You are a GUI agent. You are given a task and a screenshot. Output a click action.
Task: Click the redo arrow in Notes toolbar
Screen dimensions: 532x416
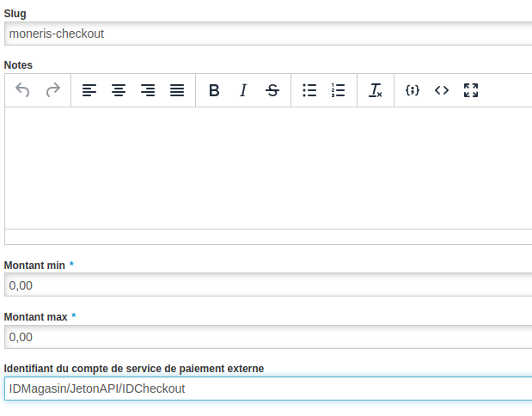click(x=52, y=90)
